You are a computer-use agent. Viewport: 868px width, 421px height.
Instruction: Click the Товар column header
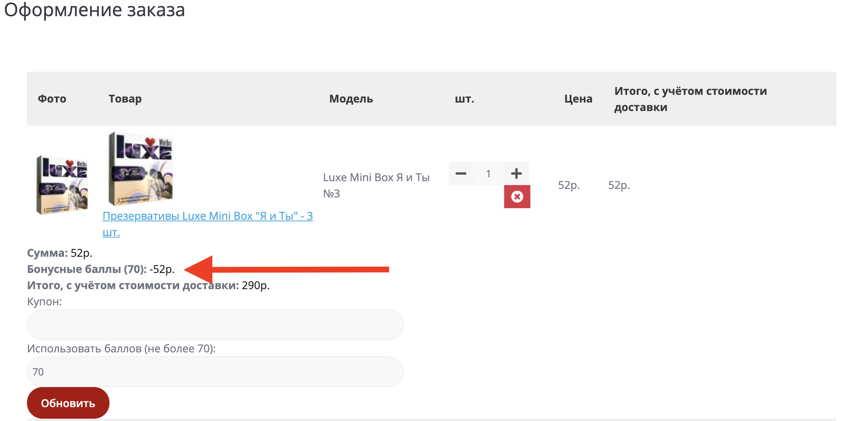coord(125,99)
